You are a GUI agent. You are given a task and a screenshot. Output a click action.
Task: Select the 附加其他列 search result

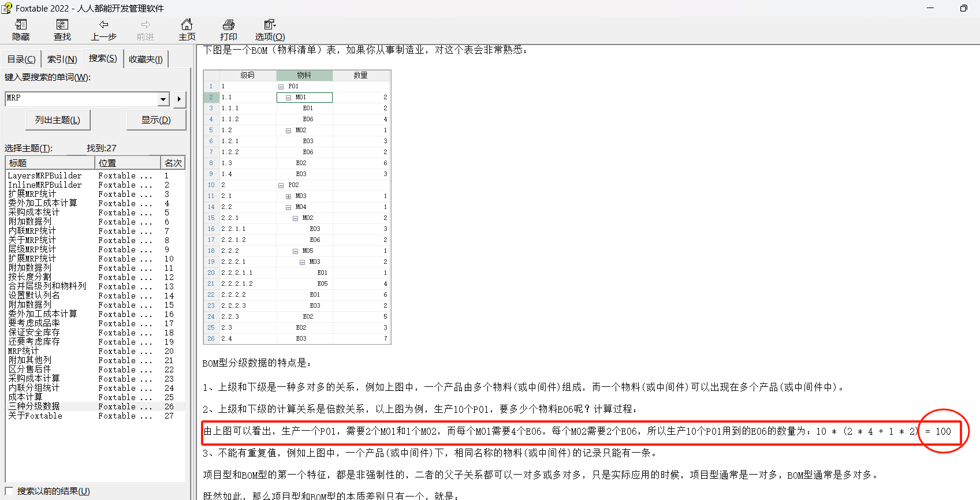tap(29, 360)
